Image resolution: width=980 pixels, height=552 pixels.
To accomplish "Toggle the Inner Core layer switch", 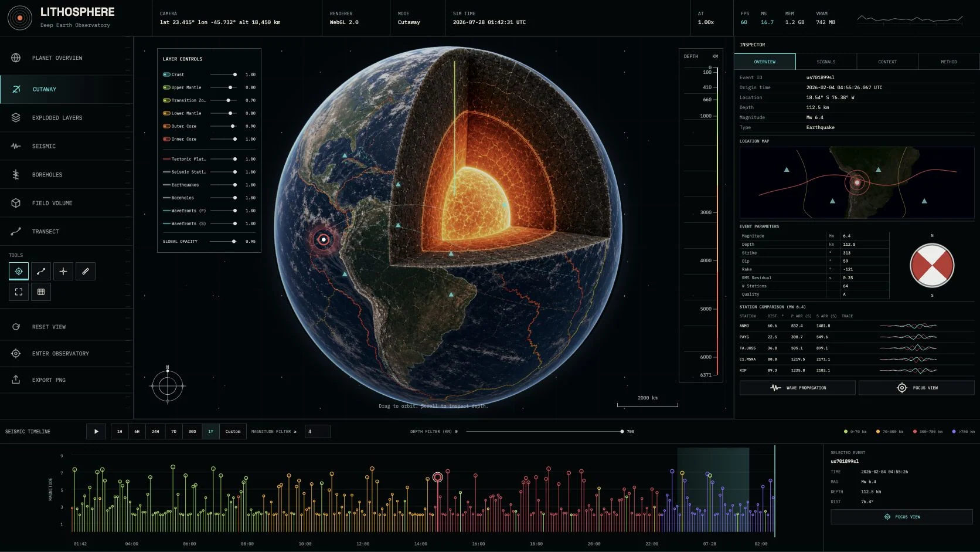I will [x=166, y=139].
